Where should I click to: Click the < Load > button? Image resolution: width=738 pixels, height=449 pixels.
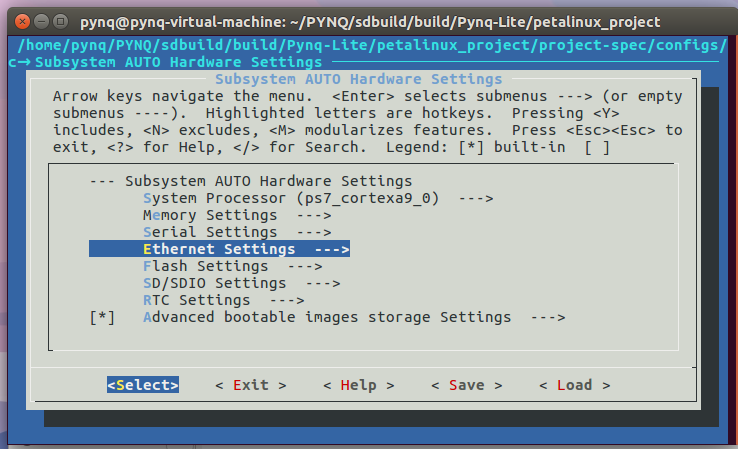574,385
